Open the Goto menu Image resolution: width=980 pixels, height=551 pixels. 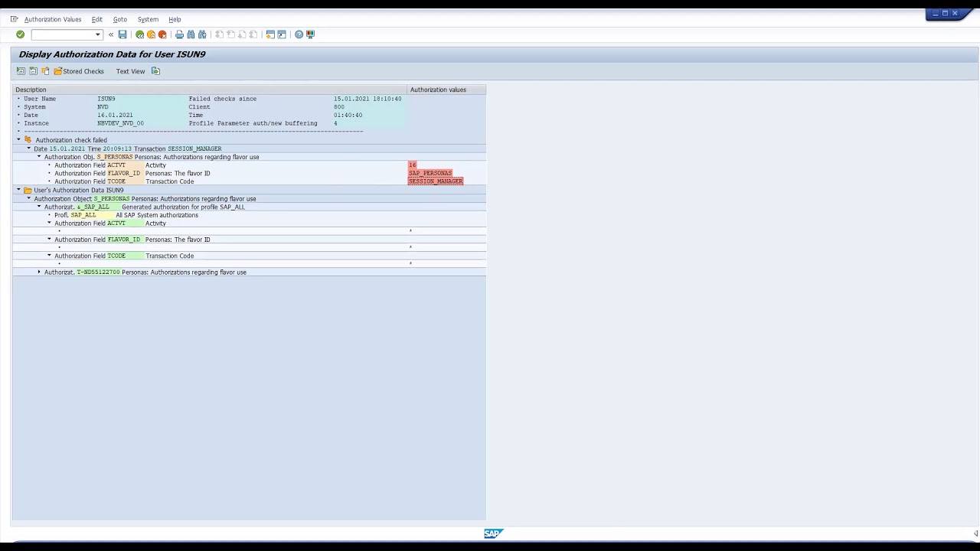point(120,19)
